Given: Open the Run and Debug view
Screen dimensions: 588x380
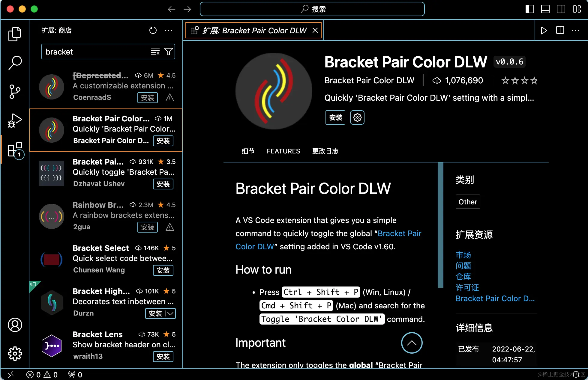Looking at the screenshot, I should (15, 120).
